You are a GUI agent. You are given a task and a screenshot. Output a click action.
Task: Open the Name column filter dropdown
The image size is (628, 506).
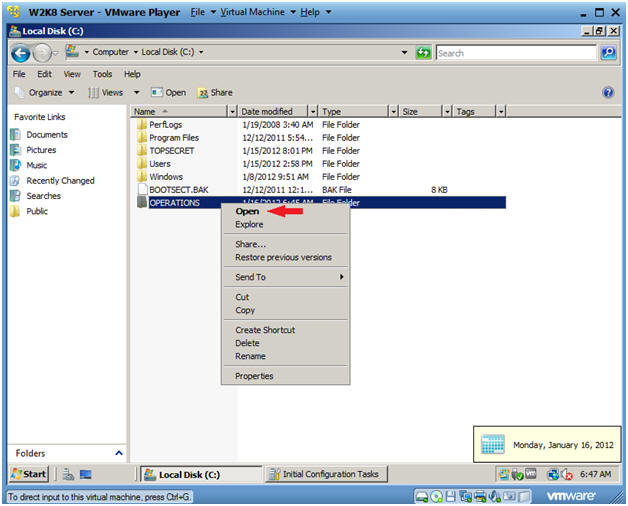pyautogui.click(x=232, y=111)
